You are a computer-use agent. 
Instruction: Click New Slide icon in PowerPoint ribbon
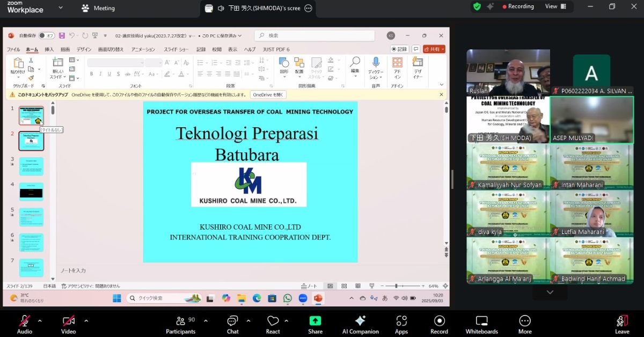[57, 62]
